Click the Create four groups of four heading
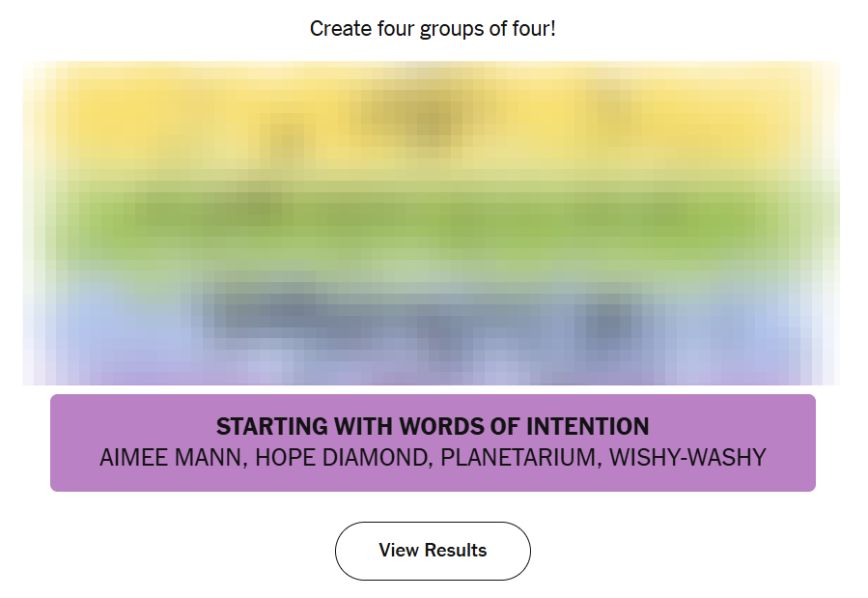Image resolution: width=868 pixels, height=598 pixels. pos(433,29)
